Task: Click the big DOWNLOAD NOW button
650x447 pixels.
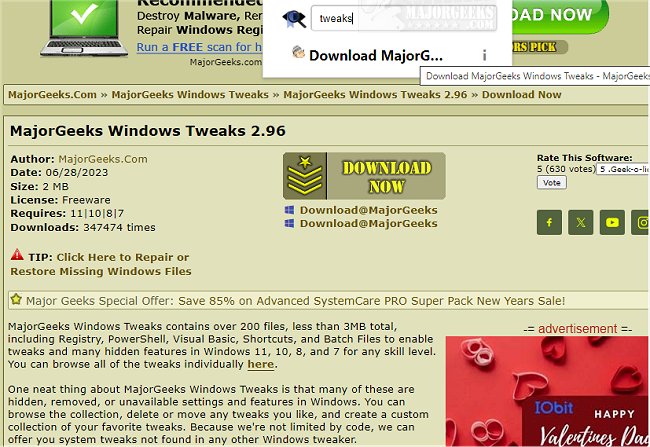Action: tap(364, 176)
